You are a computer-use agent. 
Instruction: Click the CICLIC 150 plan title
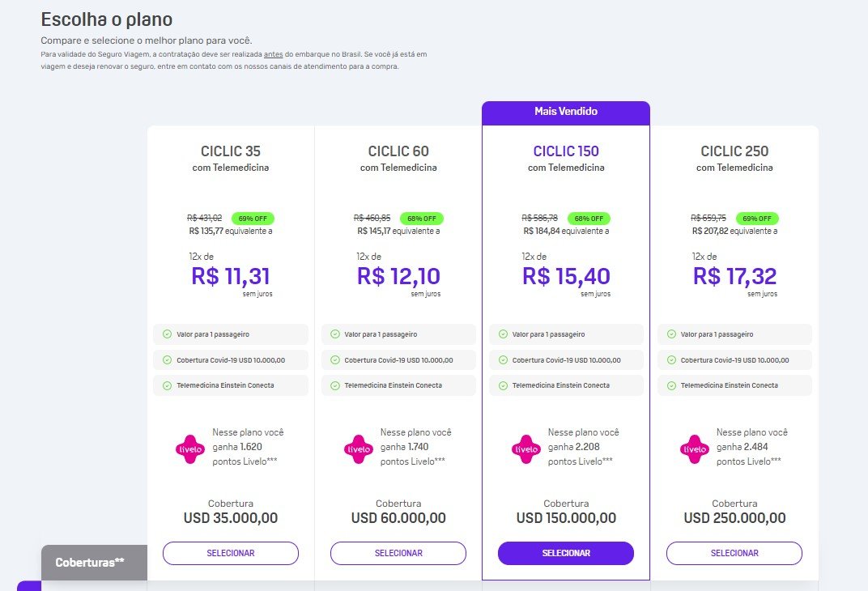566,151
